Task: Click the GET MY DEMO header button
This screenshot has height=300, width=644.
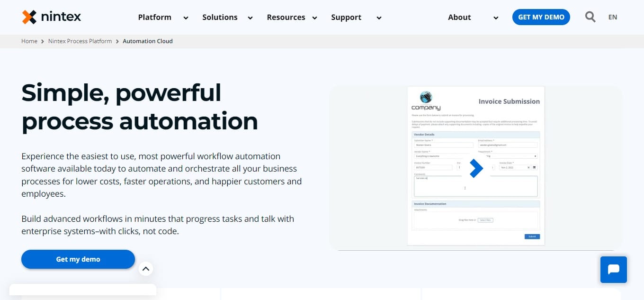Action: [541, 17]
